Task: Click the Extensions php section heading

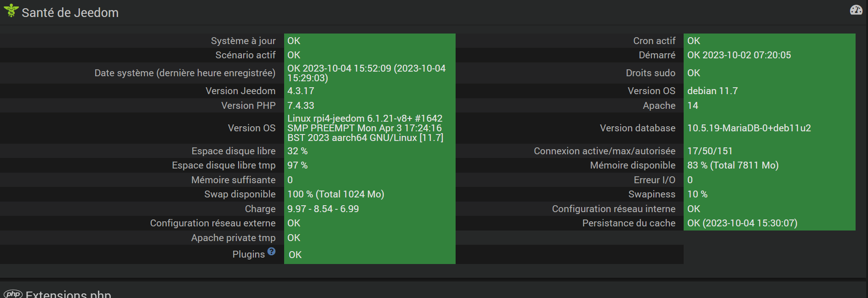Action: pos(69,294)
